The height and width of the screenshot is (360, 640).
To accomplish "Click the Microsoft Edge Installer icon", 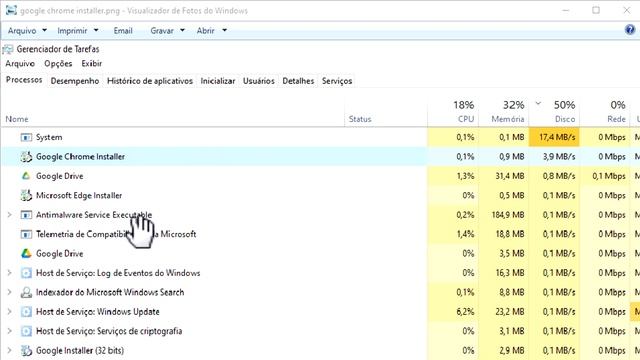I will pos(26,196).
